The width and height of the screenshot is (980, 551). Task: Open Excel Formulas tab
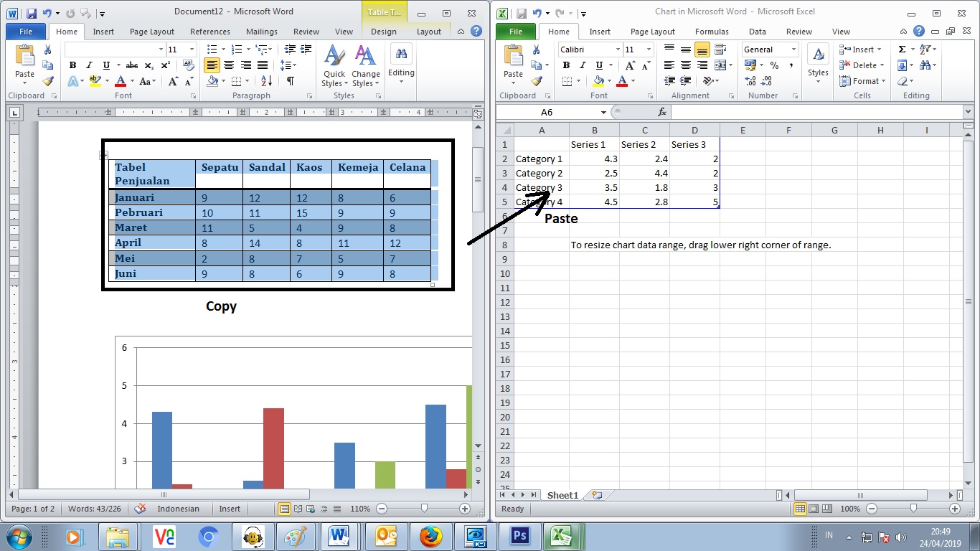(x=712, y=32)
